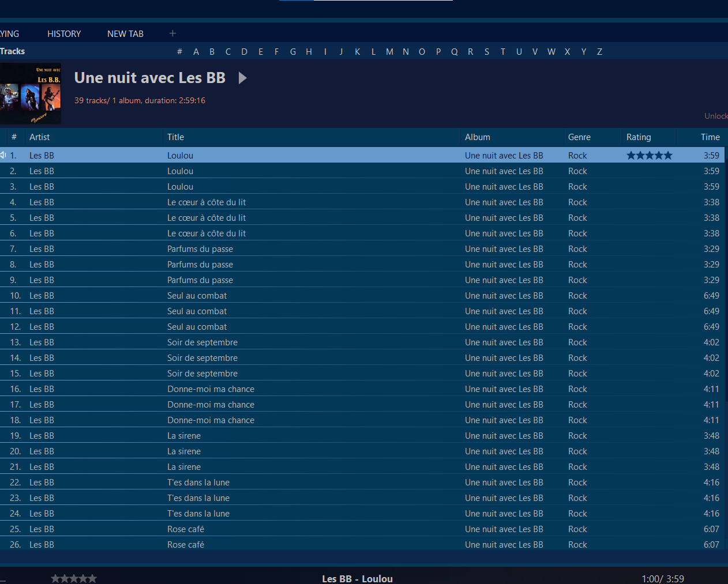728x584 pixels.
Task: Sort tracks by Album column header
Action: click(x=478, y=137)
